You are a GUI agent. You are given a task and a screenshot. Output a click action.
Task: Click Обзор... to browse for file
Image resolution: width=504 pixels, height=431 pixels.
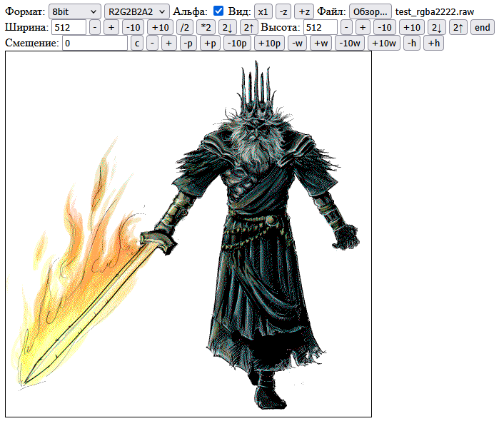click(x=370, y=12)
